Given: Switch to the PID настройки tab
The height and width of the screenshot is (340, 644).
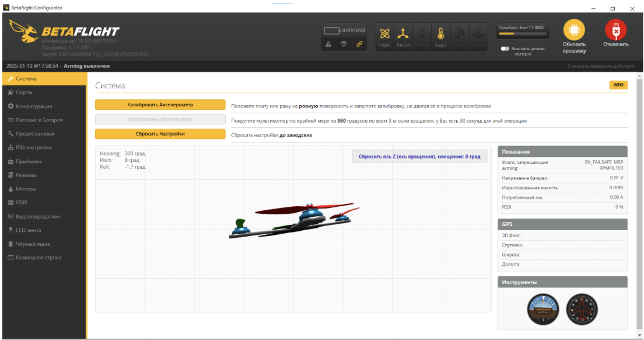Looking at the screenshot, I should point(33,148).
